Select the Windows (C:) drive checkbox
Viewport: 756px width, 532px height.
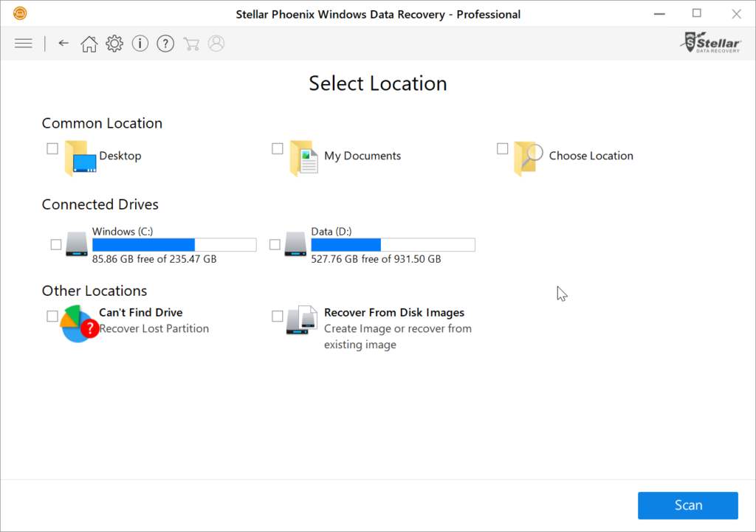pyautogui.click(x=56, y=244)
